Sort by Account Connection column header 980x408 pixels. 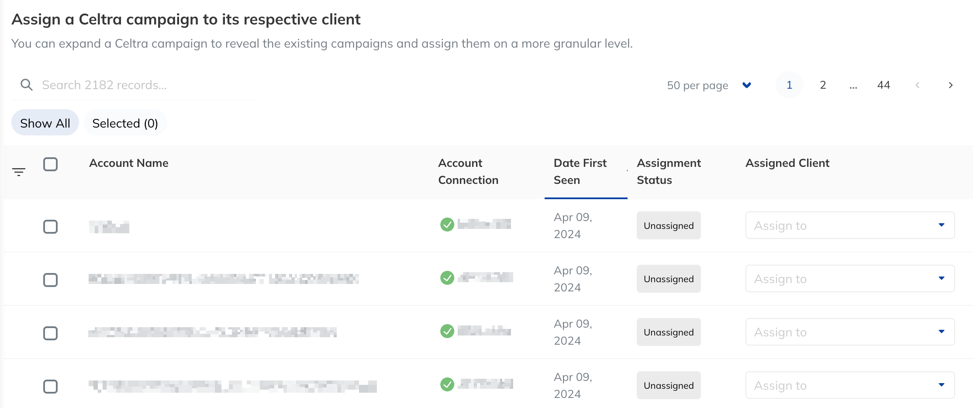(x=468, y=172)
